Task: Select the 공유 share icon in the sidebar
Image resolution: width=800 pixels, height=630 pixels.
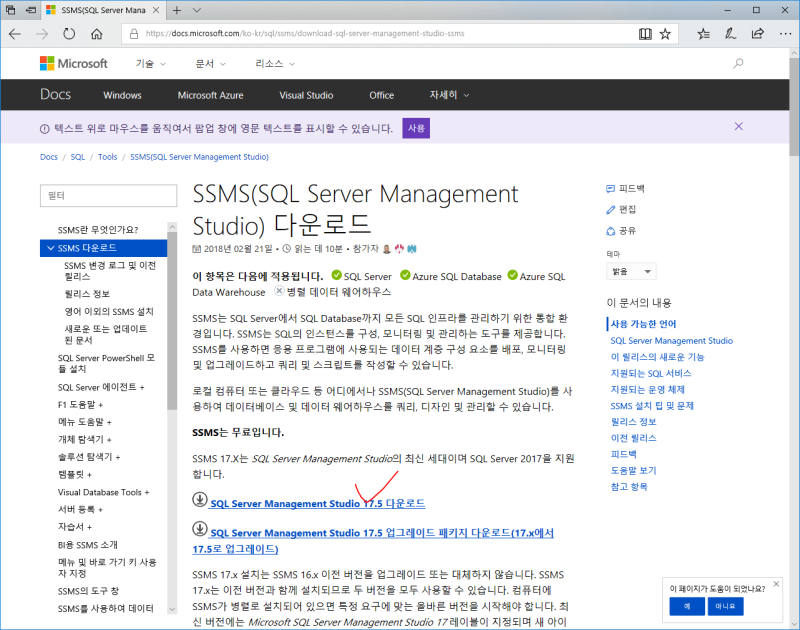Action: (611, 230)
